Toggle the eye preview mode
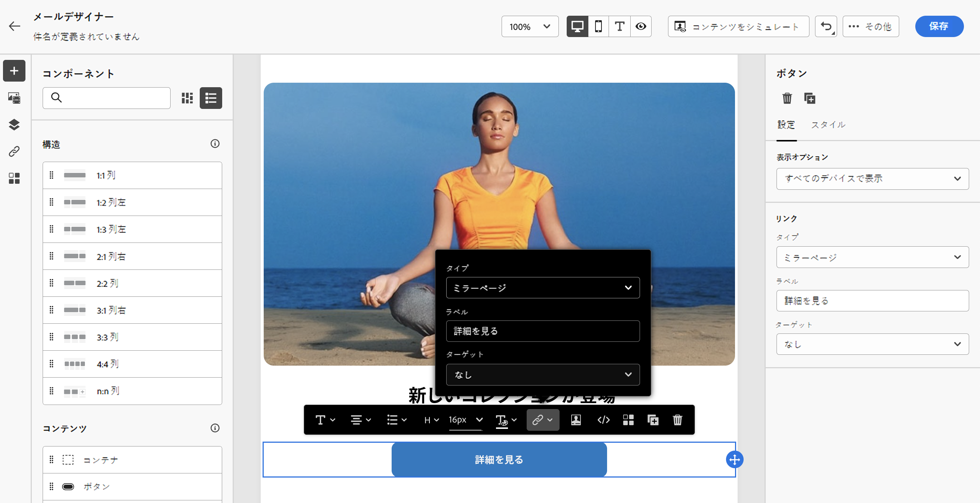 [641, 26]
